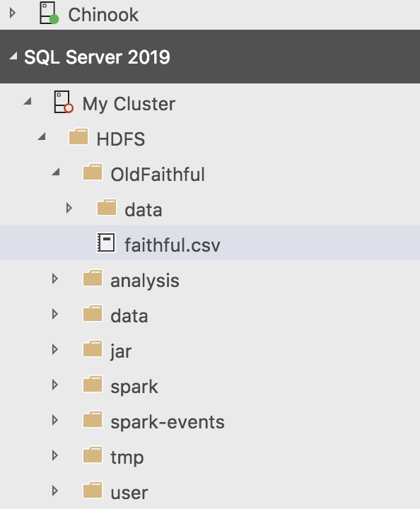Select the OldFaithful label

point(158,175)
